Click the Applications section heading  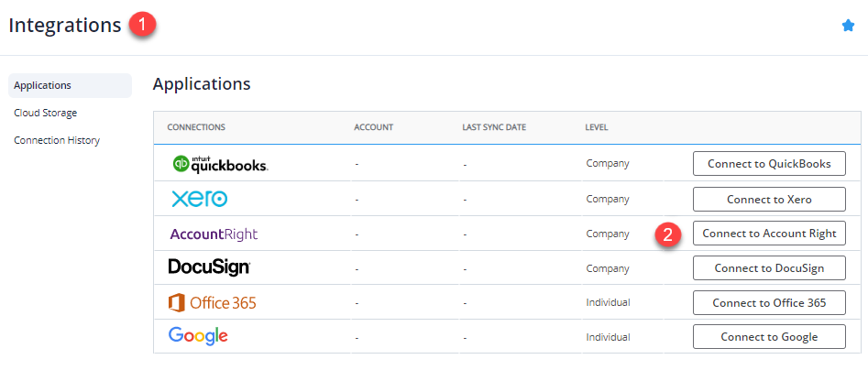pos(202,84)
